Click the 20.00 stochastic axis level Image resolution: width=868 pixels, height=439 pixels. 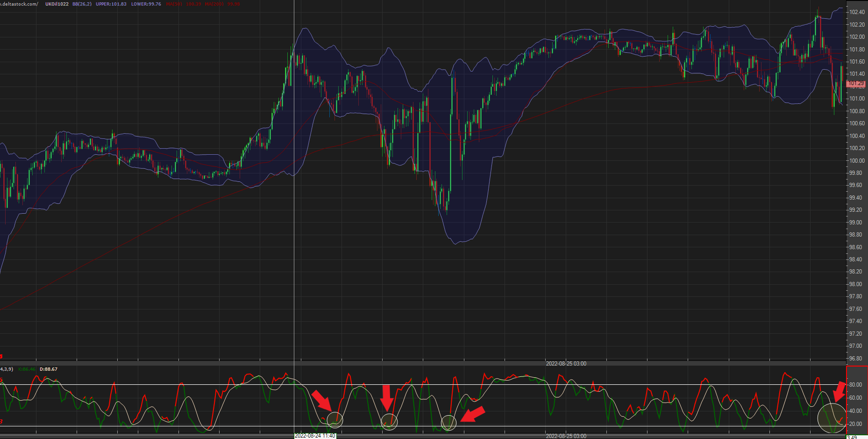856,424
